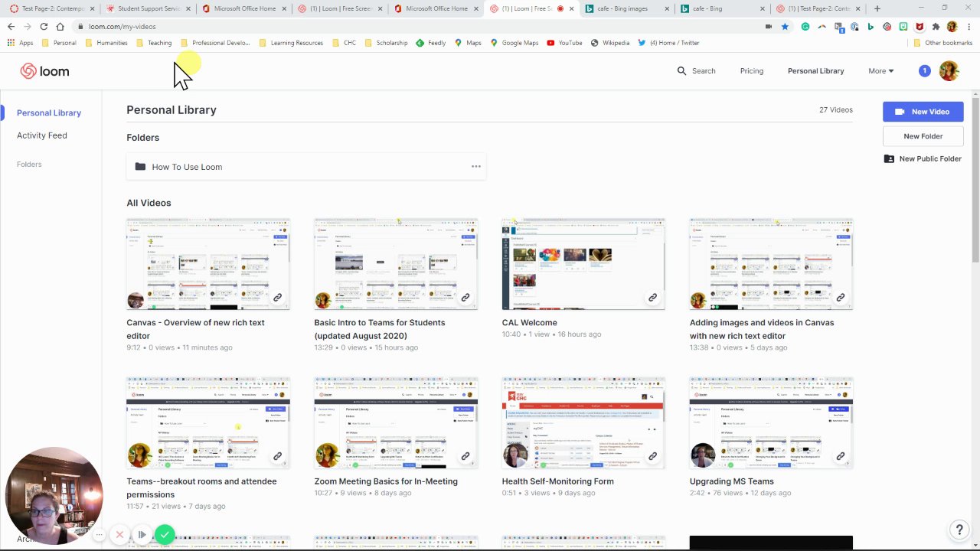Open the browser home page
The image size is (980, 551).
(60, 26)
